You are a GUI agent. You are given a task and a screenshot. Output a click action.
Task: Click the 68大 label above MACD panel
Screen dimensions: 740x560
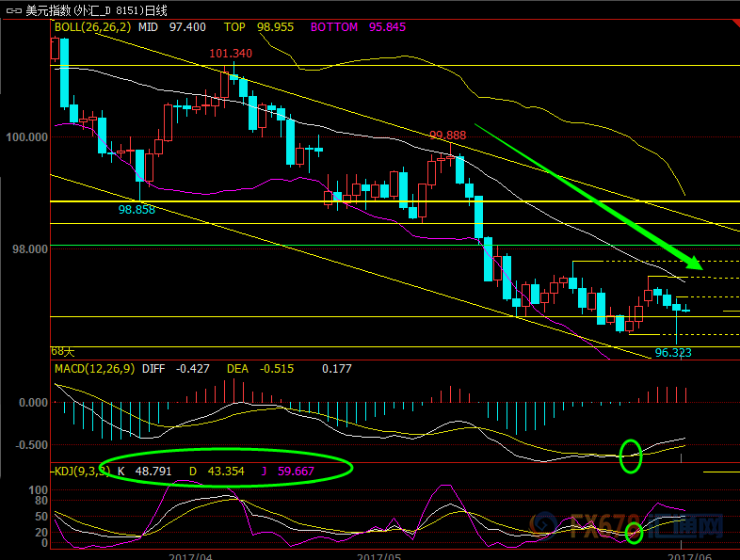62,351
